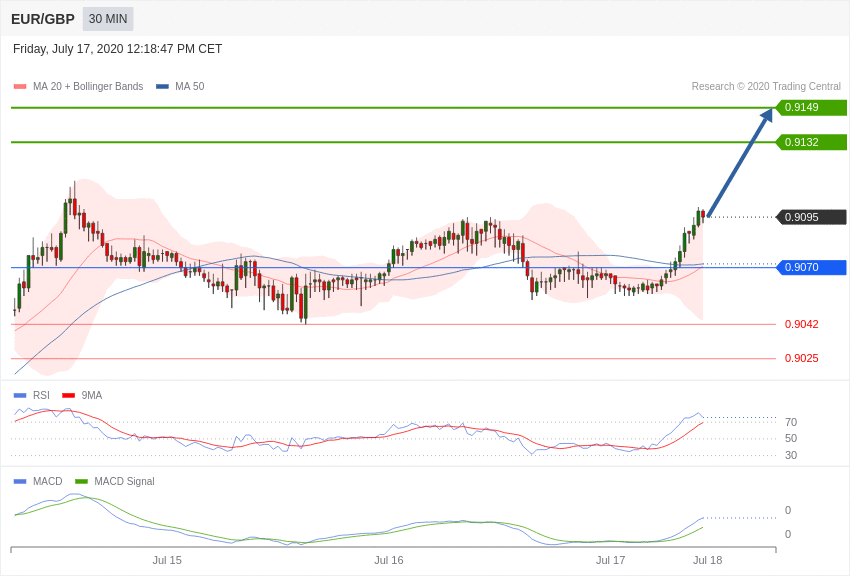Click the 0.9095 current price tag
This screenshot has height=576, width=850.
click(x=812, y=217)
